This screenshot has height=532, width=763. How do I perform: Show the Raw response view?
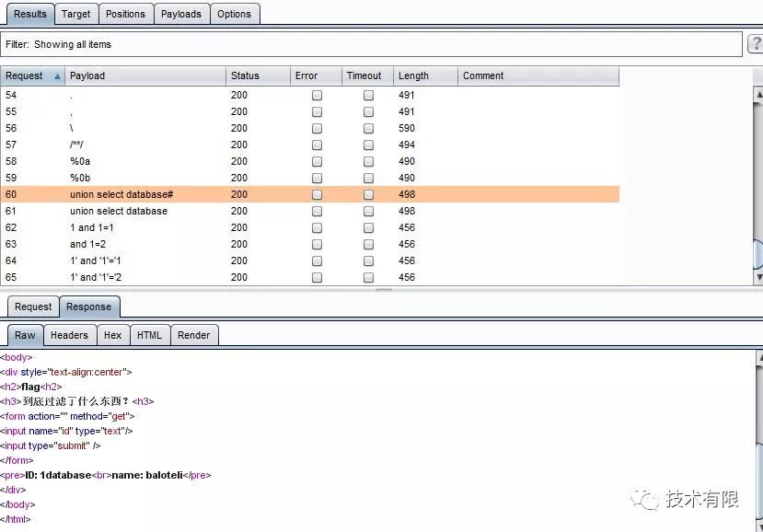click(x=25, y=335)
